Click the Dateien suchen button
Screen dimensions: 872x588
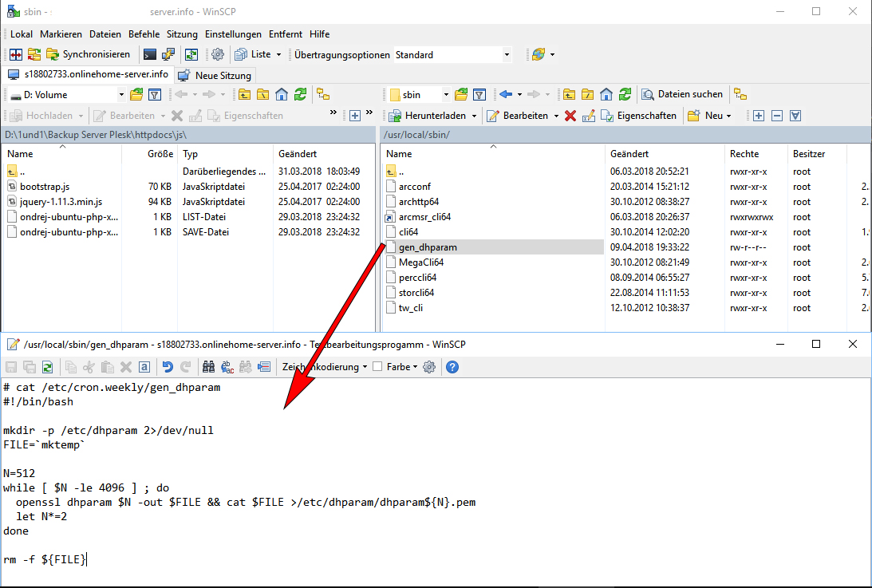pyautogui.click(x=683, y=95)
